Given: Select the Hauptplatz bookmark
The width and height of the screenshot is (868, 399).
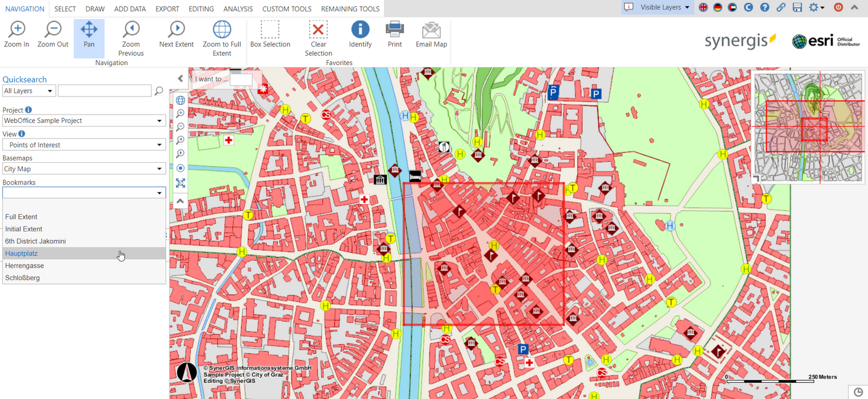Looking at the screenshot, I should [x=60, y=253].
